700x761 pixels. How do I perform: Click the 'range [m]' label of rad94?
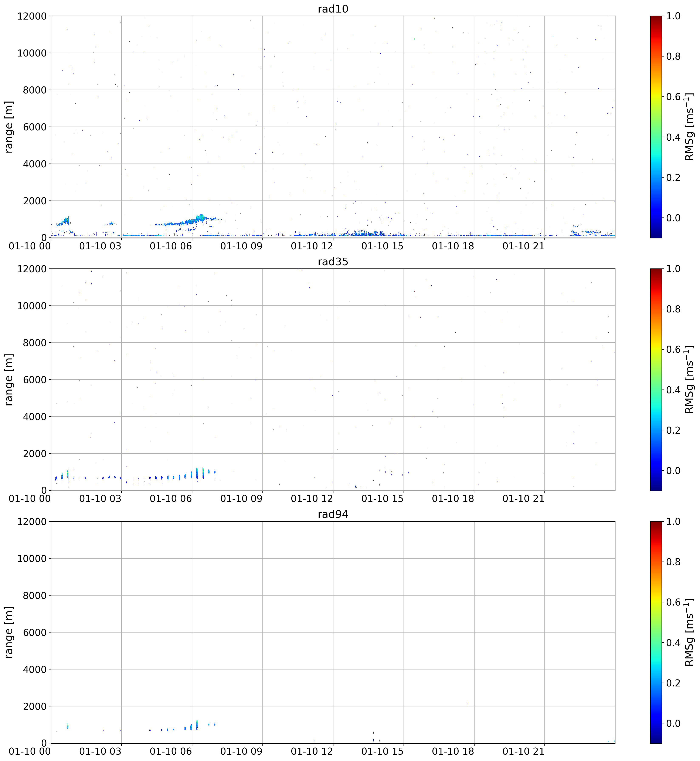coord(9,632)
